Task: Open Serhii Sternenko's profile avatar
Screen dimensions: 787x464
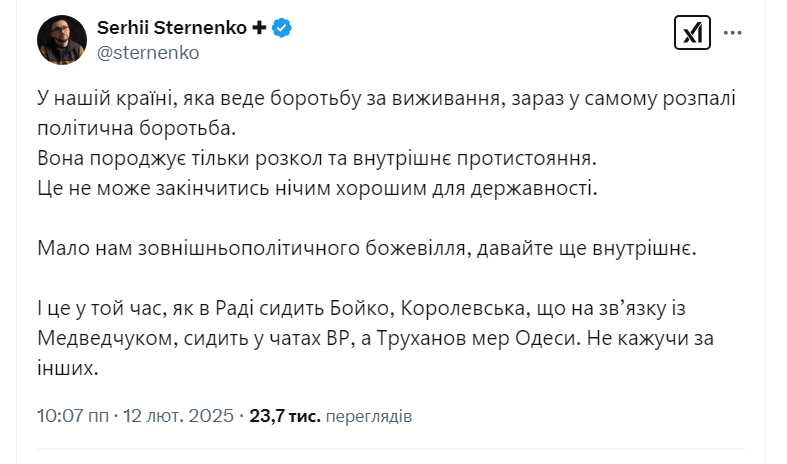Action: (x=61, y=40)
